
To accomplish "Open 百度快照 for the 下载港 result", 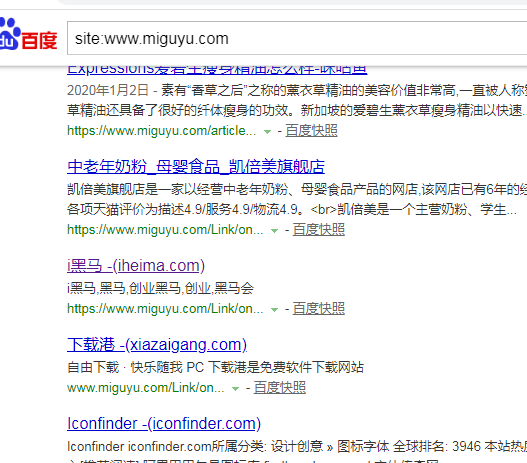I will tap(280, 388).
